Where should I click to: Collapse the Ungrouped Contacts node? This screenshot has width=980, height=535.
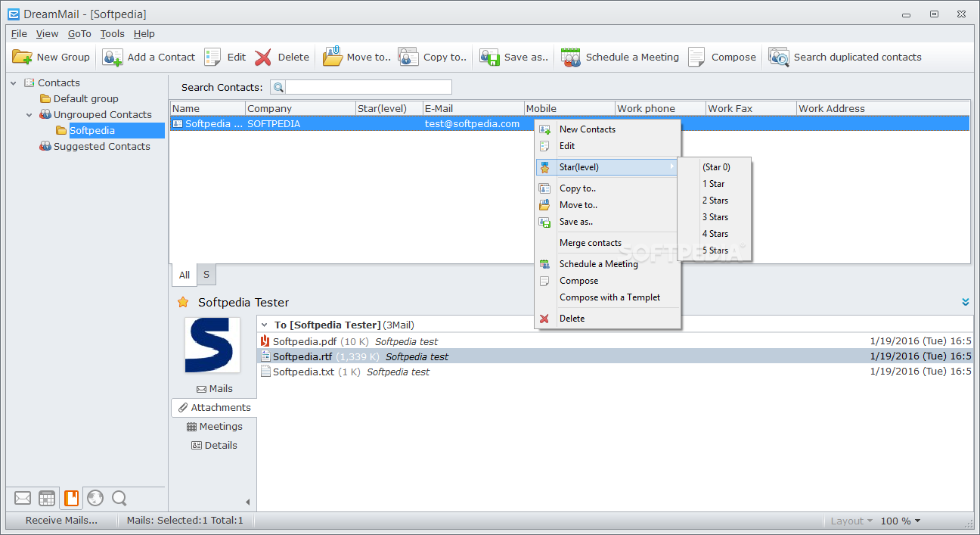coord(29,115)
